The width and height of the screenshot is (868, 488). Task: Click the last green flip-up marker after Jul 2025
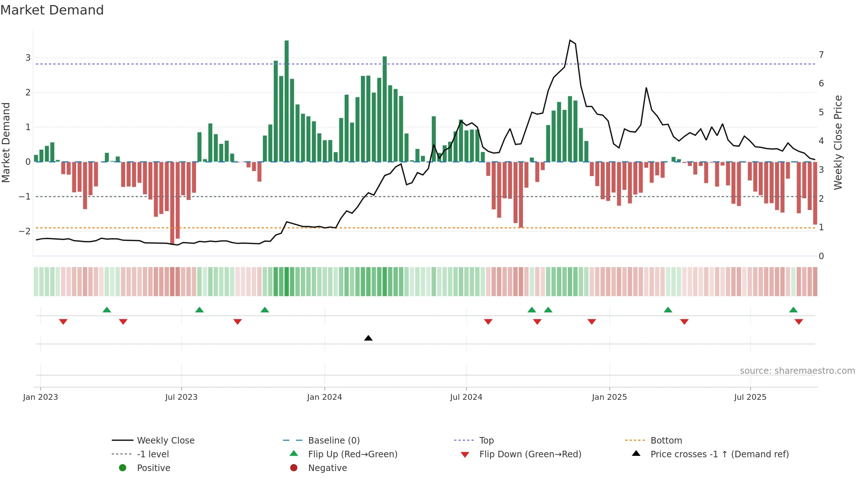[x=793, y=310]
